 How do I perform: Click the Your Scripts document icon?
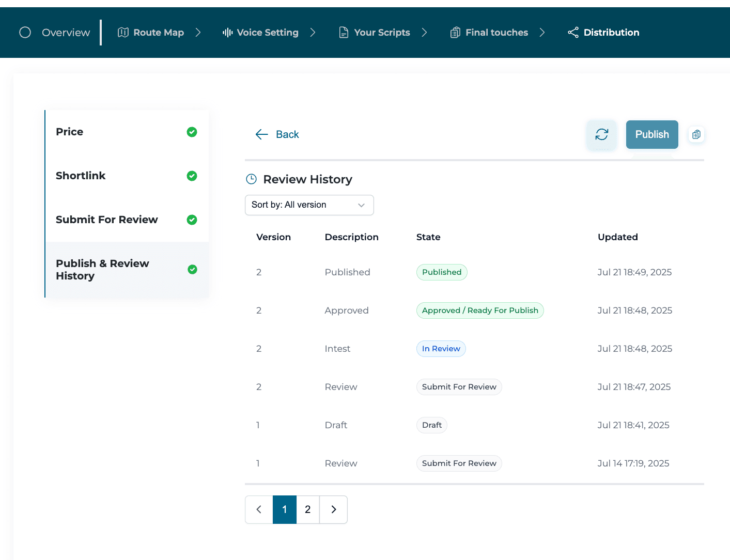pyautogui.click(x=344, y=33)
